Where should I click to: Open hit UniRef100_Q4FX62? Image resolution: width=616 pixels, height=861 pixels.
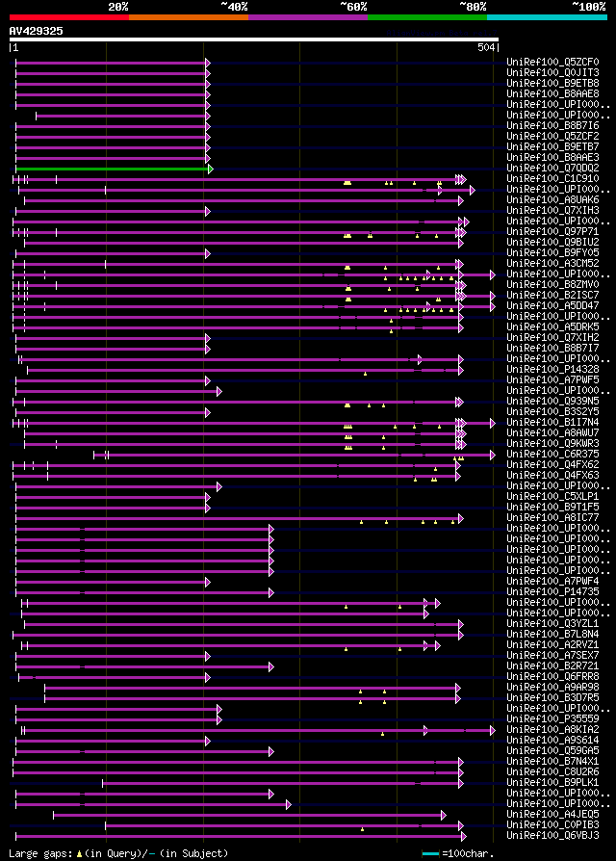point(552,464)
